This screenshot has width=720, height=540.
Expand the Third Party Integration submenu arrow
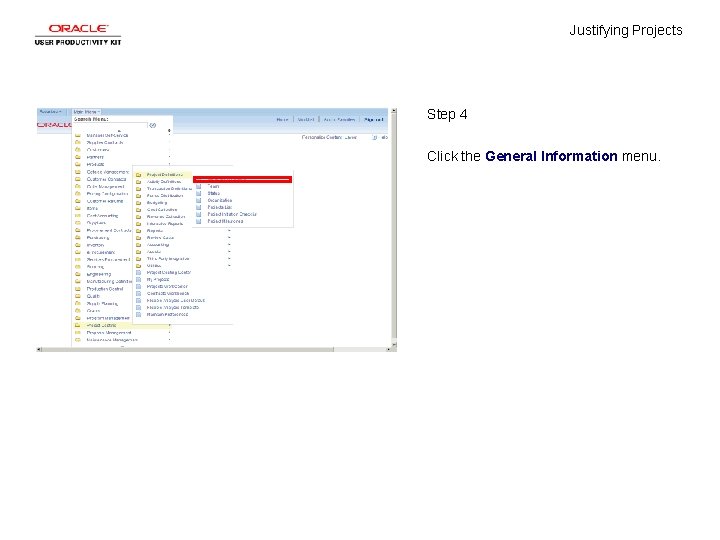pos(229,259)
